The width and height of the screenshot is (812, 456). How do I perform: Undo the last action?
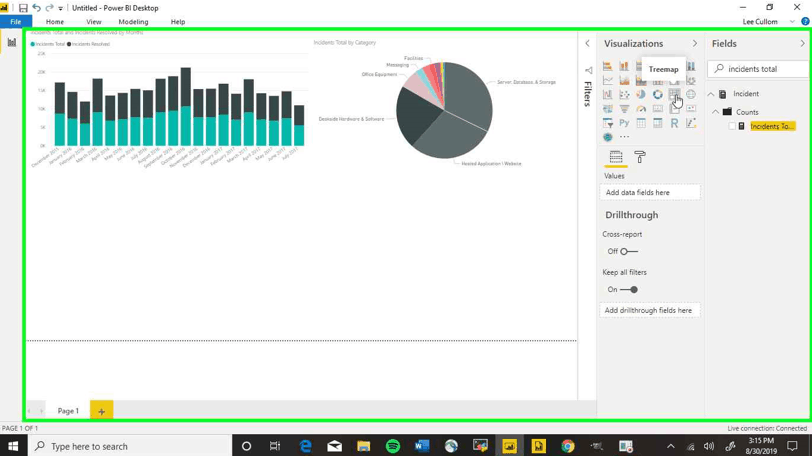point(36,8)
